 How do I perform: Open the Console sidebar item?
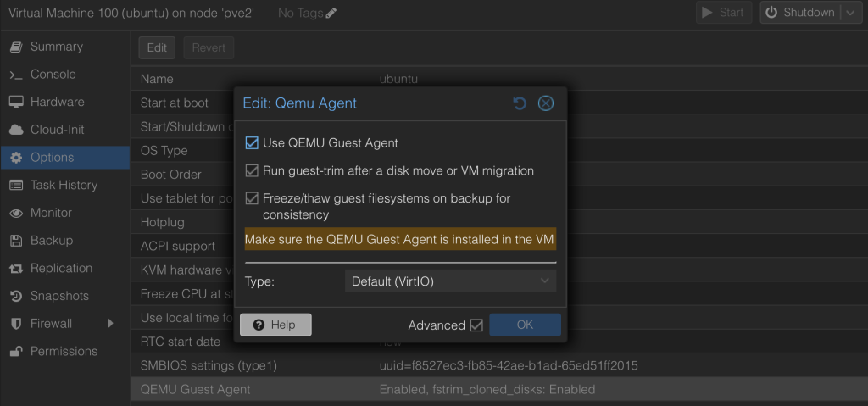53,75
